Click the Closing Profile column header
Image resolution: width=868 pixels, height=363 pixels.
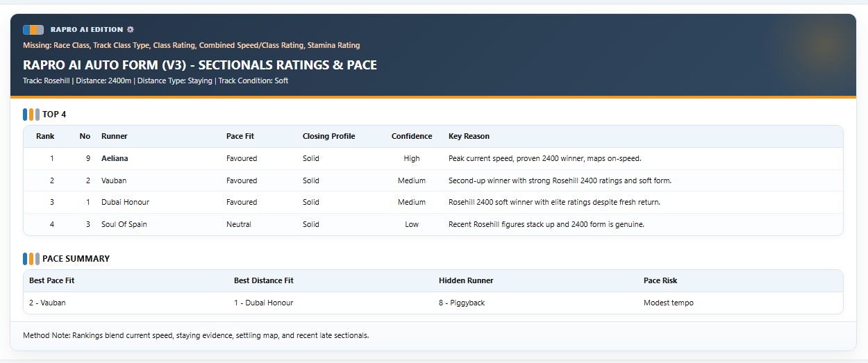tap(328, 136)
